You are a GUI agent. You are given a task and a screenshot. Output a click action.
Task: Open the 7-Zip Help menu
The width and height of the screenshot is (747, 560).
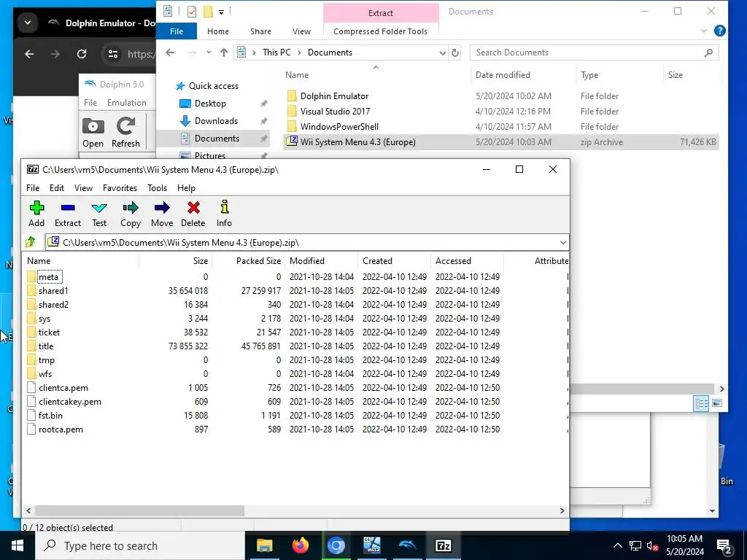(x=186, y=188)
